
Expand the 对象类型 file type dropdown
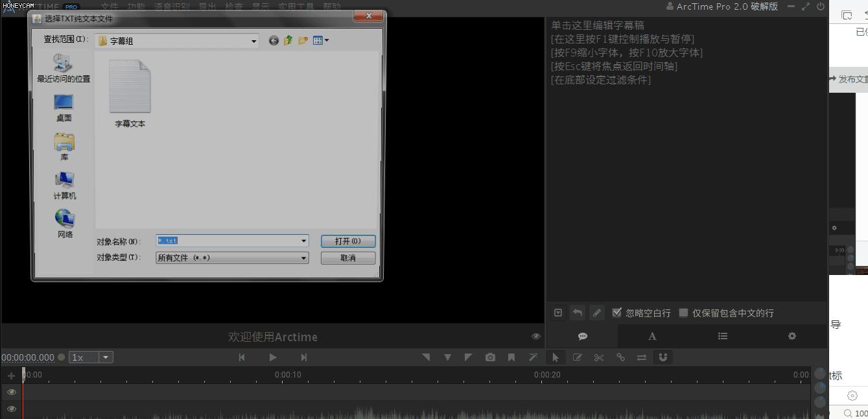tap(303, 257)
